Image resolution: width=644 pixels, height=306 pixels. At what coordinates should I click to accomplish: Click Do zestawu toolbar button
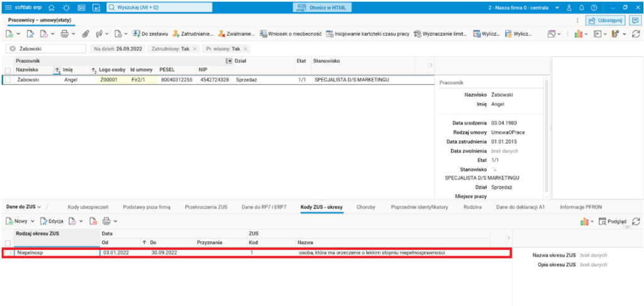coord(150,34)
